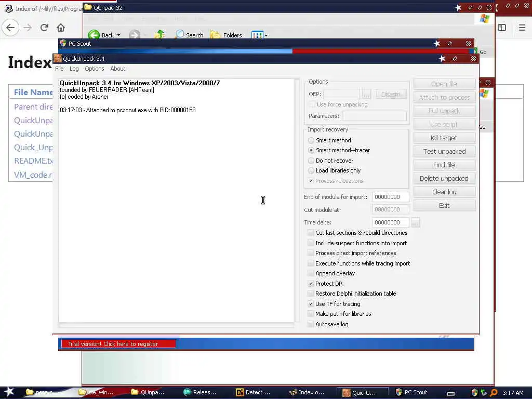Screen dimensions: 532x399
Task: Open the Options menu in QuickUnpack
Action: [95, 69]
